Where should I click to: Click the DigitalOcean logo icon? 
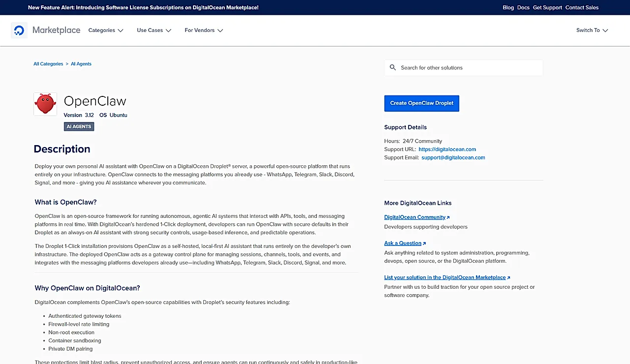click(x=19, y=30)
